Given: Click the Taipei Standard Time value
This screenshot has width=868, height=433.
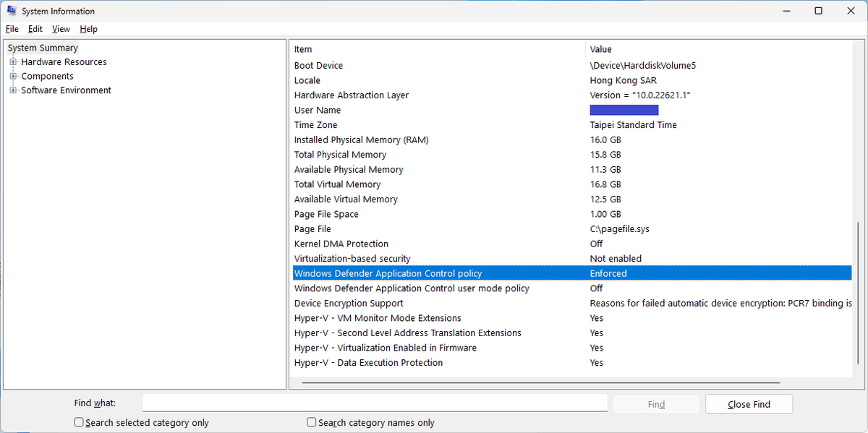Looking at the screenshot, I should tap(634, 125).
